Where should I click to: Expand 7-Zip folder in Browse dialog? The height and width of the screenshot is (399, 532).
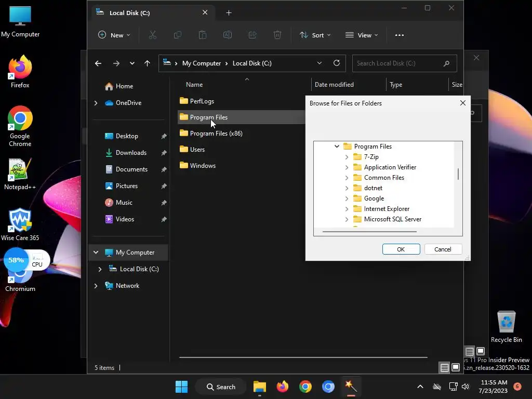(x=347, y=157)
